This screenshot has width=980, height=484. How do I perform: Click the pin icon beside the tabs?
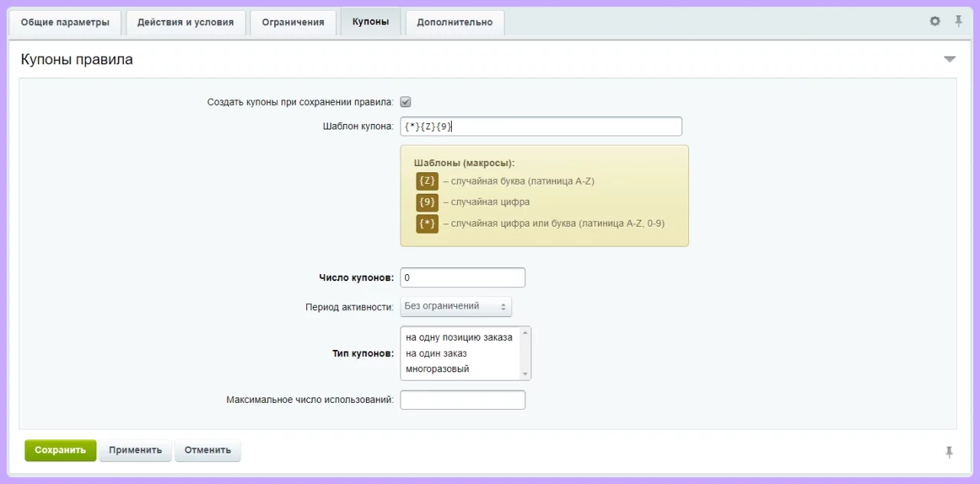(959, 21)
